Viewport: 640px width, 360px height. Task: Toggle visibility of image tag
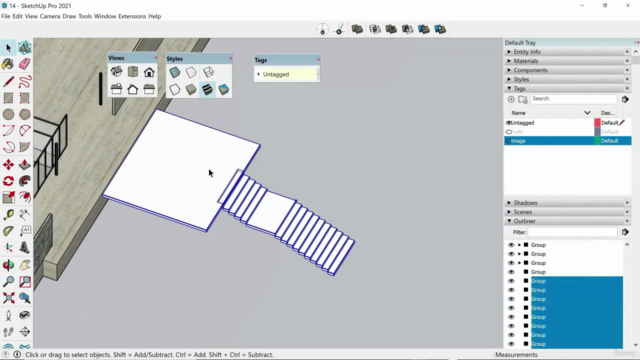[509, 141]
